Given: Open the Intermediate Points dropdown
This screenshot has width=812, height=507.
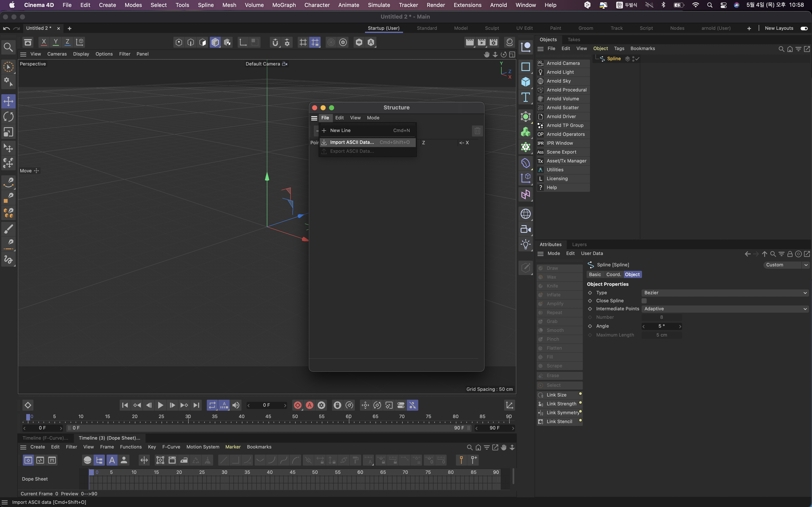Looking at the screenshot, I should coord(725,309).
